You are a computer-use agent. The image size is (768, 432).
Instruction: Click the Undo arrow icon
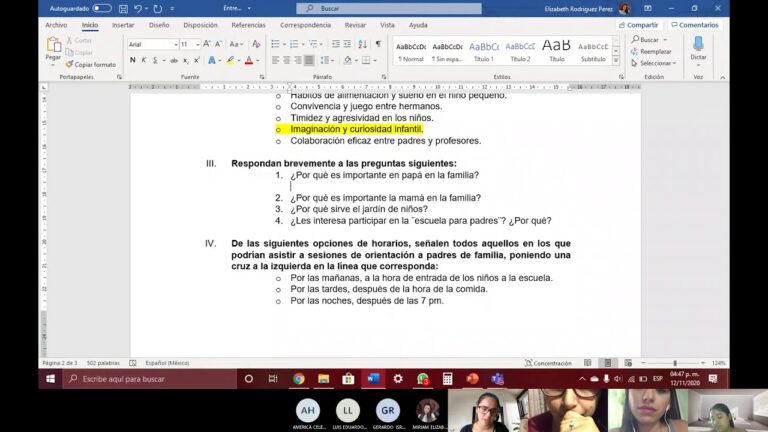tap(138, 8)
